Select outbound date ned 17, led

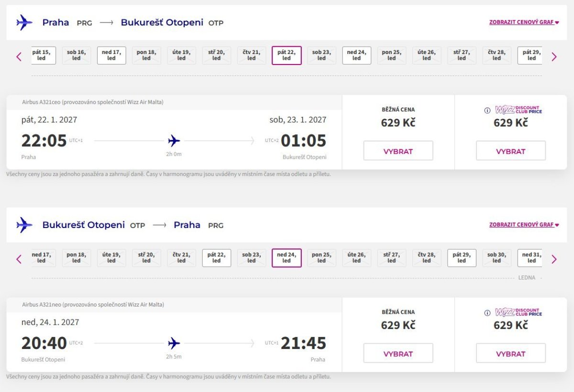(111, 55)
